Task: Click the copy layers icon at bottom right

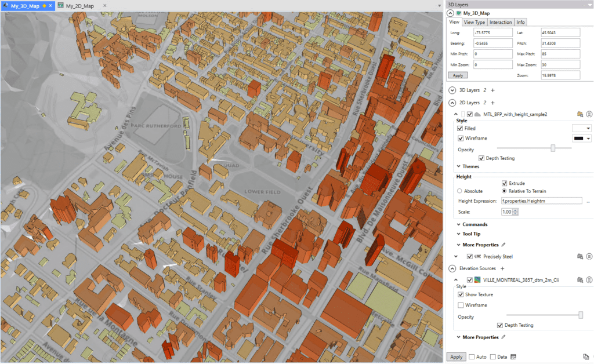Action: [x=587, y=356]
